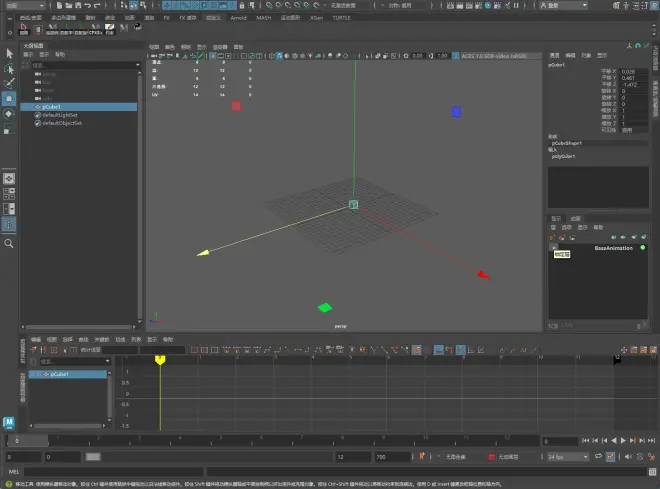The width and height of the screenshot is (660, 489).
Task: Expand the pCube1 node in Graph Editor outliner
Action: (x=34, y=374)
